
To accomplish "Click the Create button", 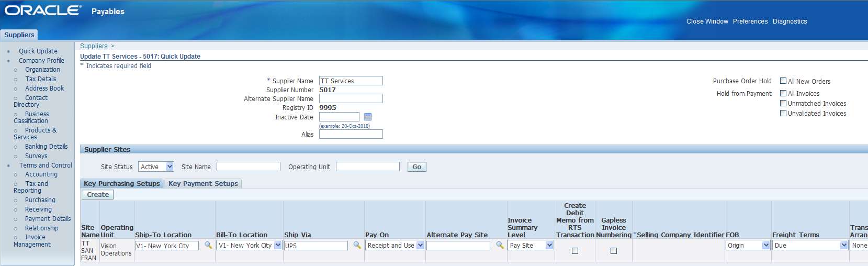I will coord(98,194).
